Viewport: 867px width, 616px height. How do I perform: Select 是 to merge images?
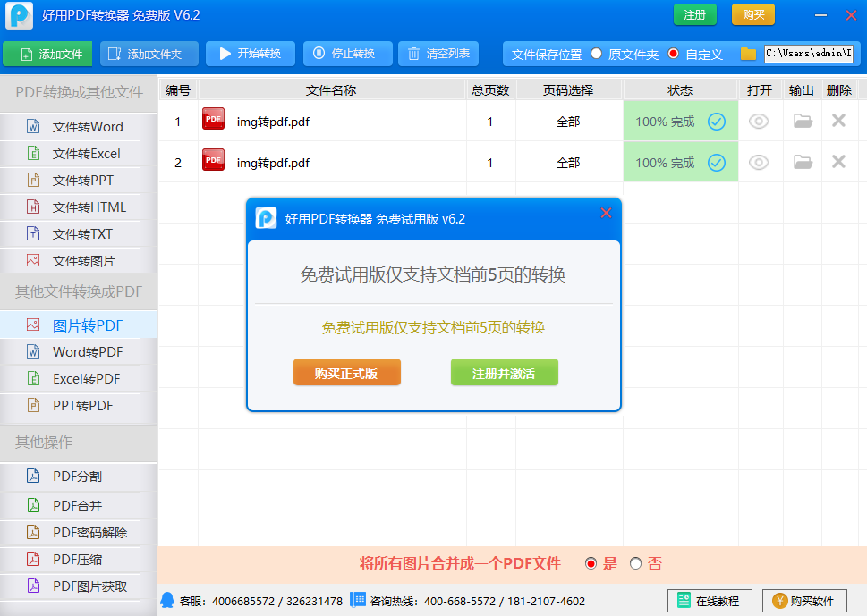[591, 563]
